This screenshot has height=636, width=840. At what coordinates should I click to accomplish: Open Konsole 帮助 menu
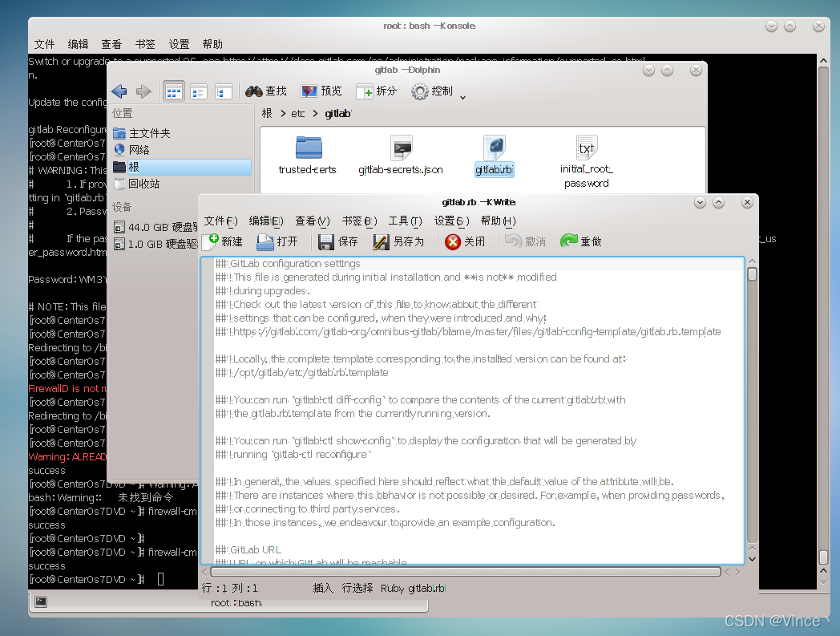tap(212, 44)
